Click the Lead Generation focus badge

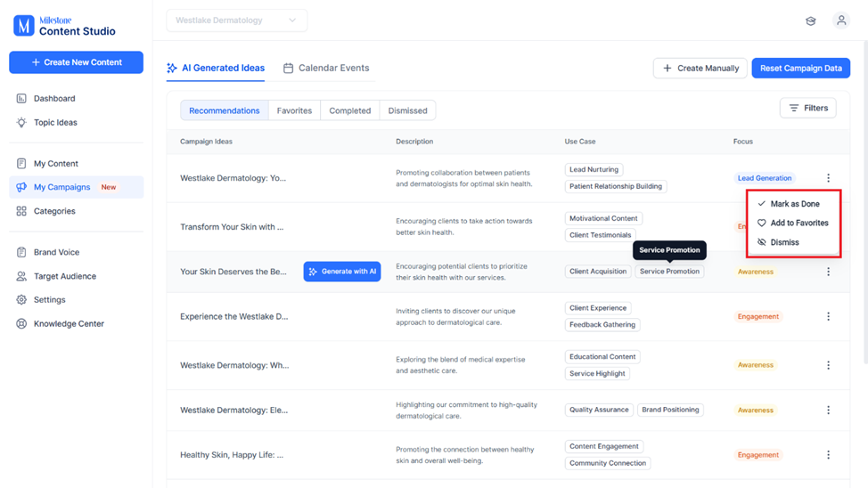point(765,178)
